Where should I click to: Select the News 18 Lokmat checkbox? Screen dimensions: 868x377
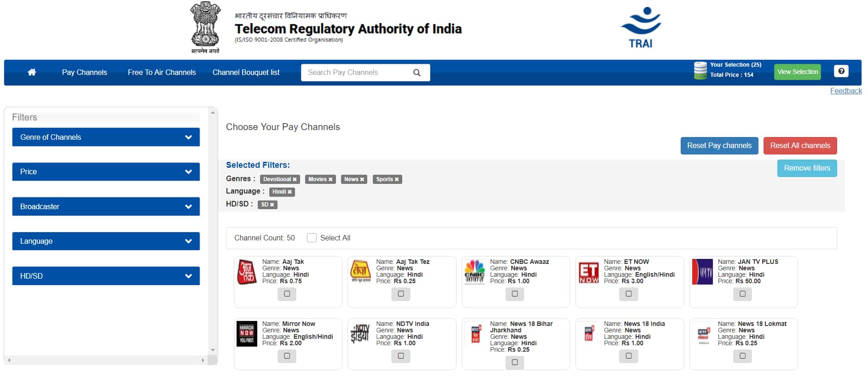tap(742, 356)
